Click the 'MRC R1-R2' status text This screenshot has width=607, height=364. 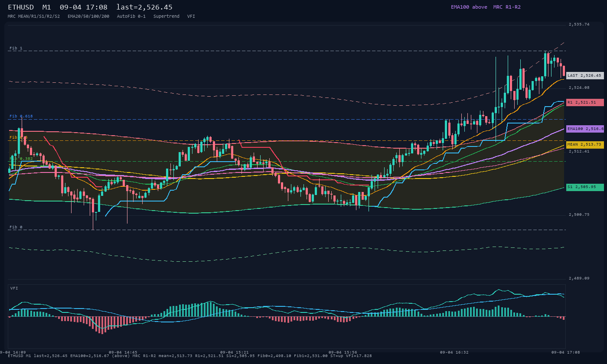point(507,7)
